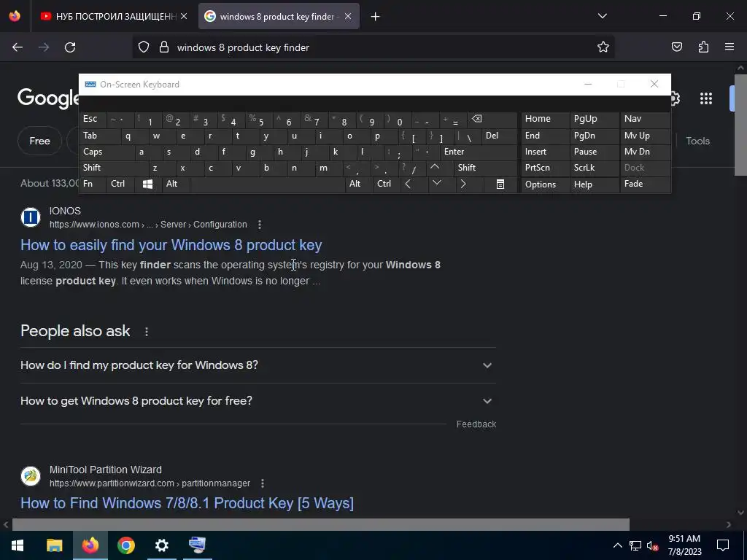Click the Help key on On-Screen Keyboard

point(594,184)
